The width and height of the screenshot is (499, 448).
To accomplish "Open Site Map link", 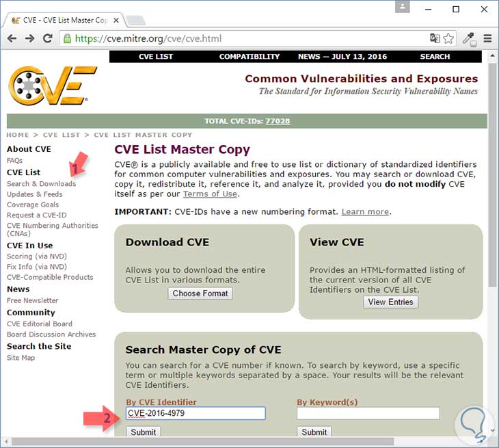I will (x=21, y=358).
